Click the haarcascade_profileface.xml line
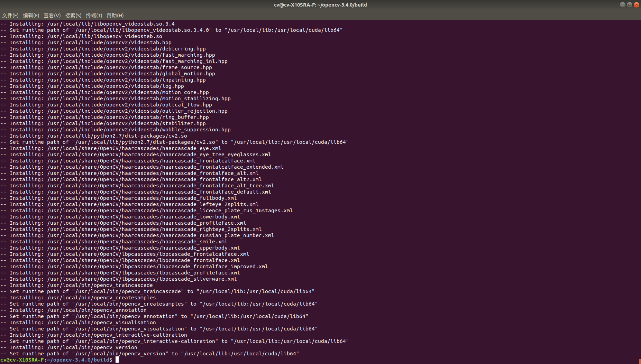Image resolution: width=641 pixels, height=364 pixels. [123, 223]
